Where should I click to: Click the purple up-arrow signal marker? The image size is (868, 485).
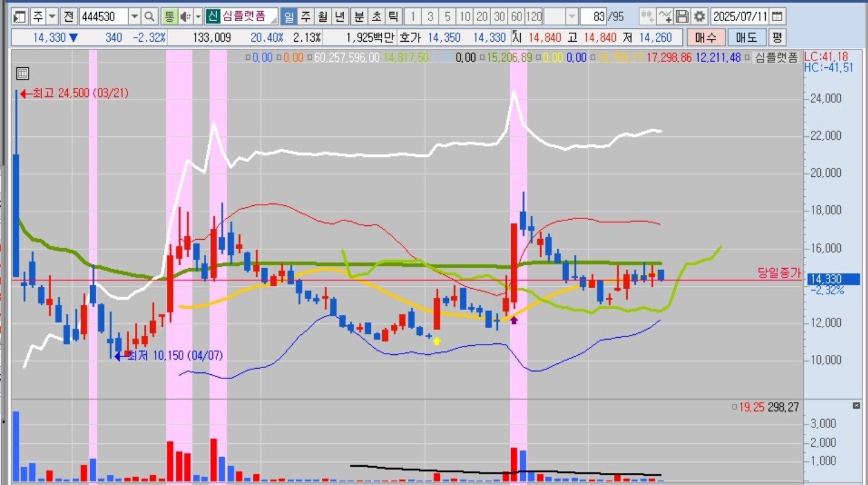coord(514,319)
